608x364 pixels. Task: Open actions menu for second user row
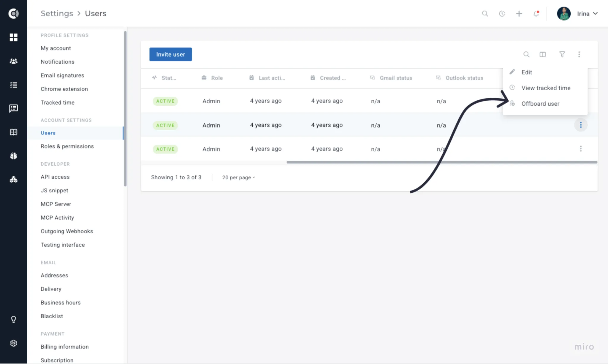click(581, 125)
